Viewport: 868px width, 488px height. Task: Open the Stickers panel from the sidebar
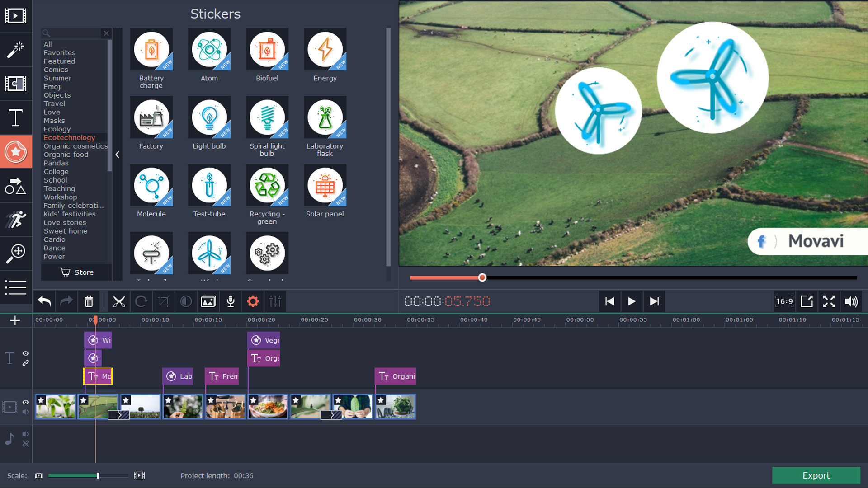(x=16, y=152)
